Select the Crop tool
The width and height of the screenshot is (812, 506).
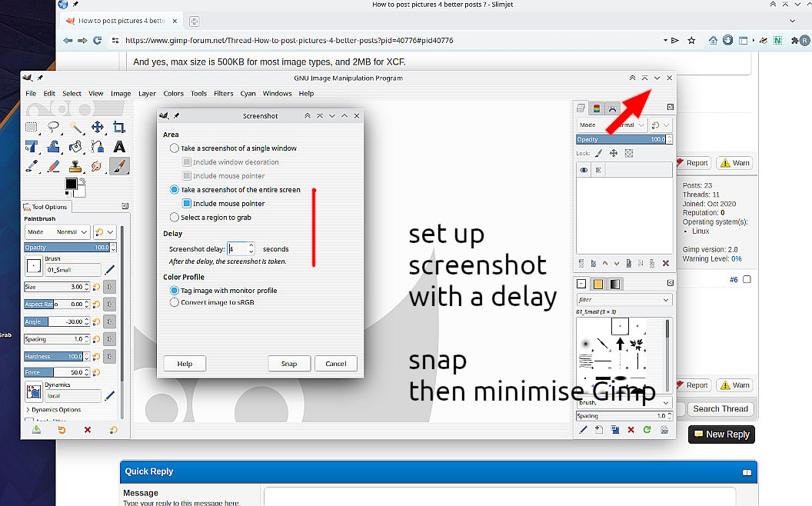point(119,128)
